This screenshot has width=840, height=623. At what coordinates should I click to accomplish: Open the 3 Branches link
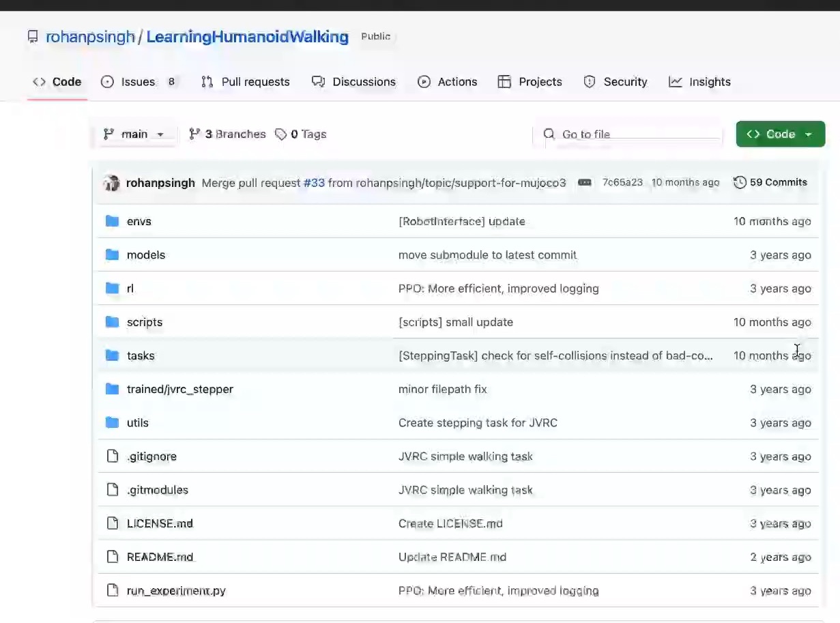pyautogui.click(x=227, y=134)
